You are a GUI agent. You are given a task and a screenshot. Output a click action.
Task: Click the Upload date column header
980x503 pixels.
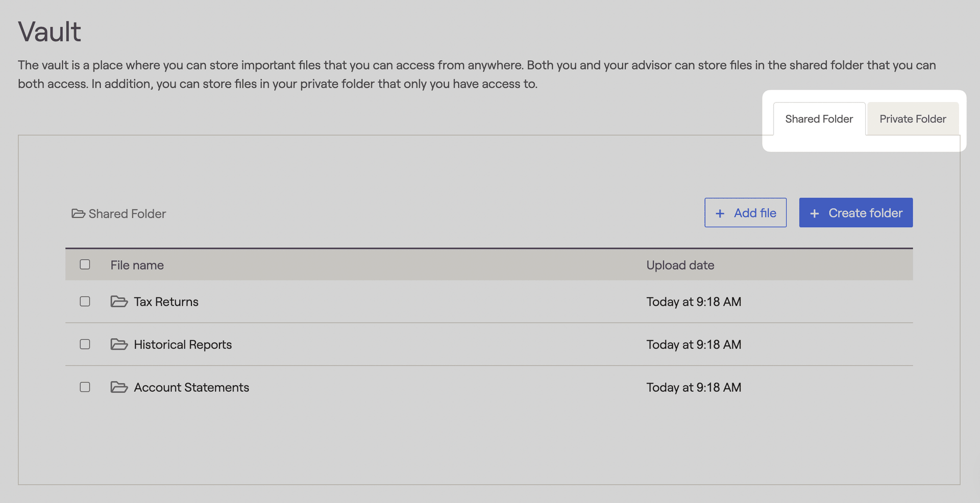tap(680, 265)
